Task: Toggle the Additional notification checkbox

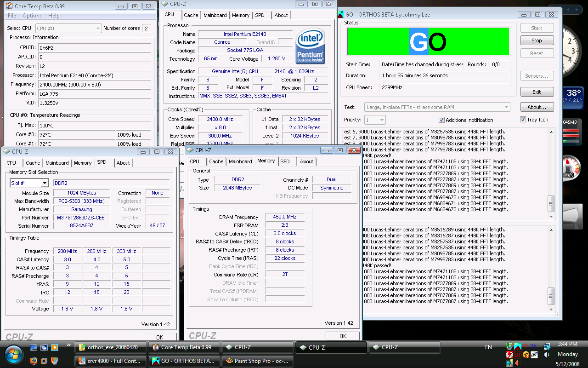Action: 441,120
